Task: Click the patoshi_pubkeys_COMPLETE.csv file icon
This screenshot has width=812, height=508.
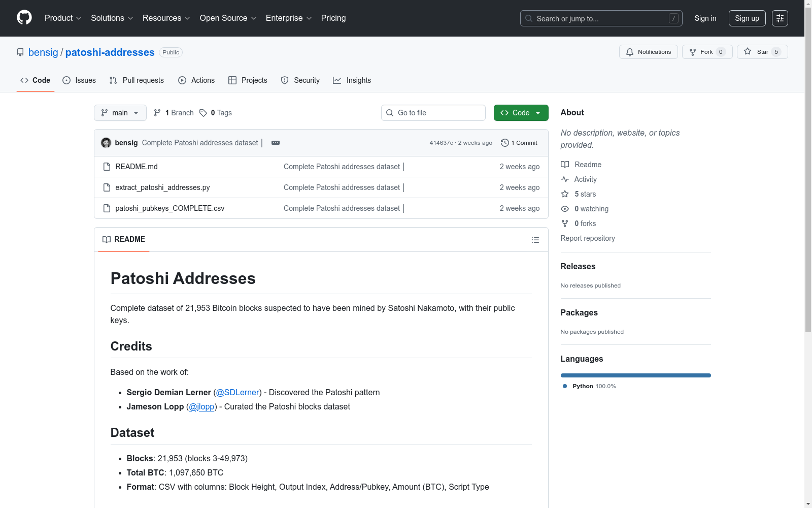Action: tap(107, 208)
